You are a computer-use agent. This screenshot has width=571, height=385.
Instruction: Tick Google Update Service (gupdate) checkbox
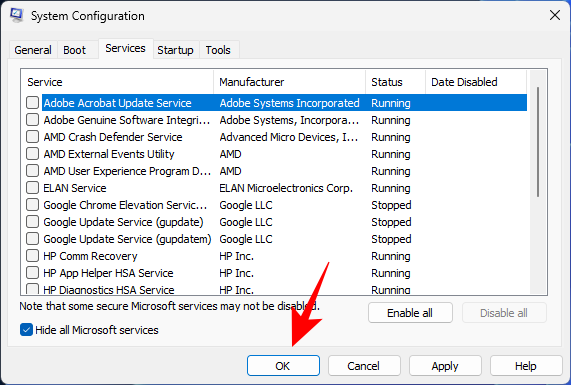32,222
